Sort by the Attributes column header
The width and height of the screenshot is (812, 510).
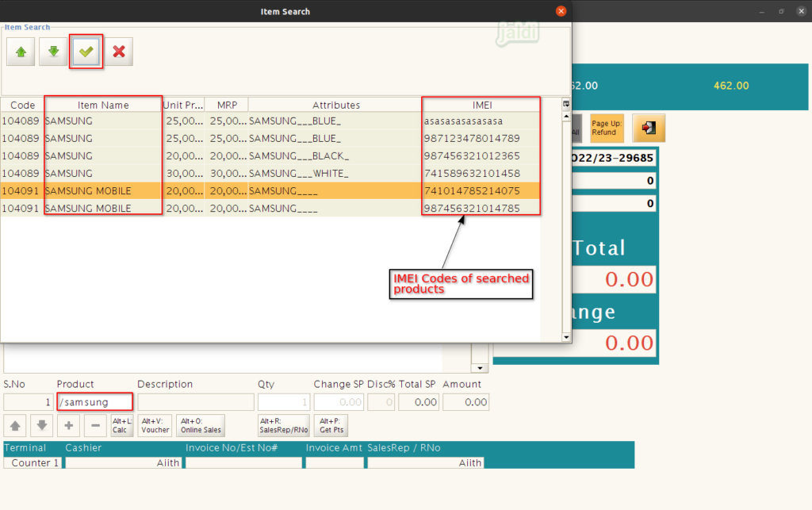(x=335, y=105)
